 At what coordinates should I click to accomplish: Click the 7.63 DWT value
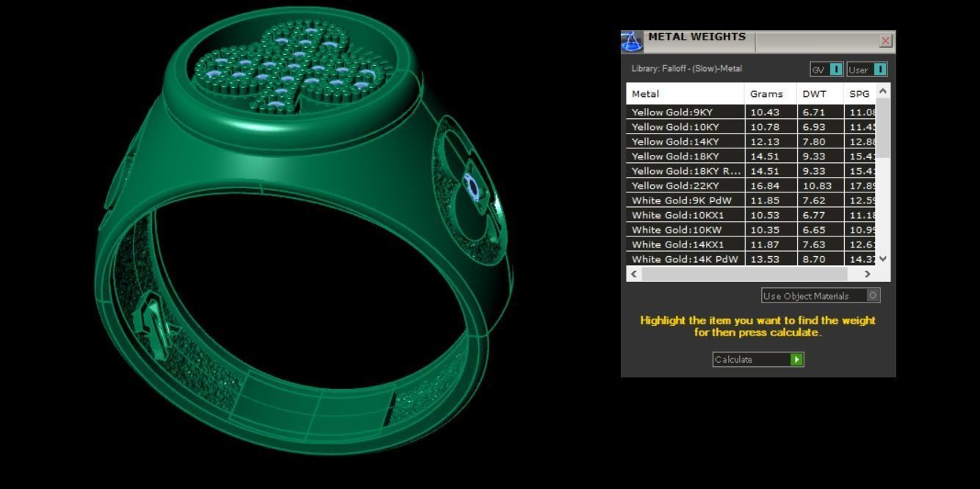814,245
